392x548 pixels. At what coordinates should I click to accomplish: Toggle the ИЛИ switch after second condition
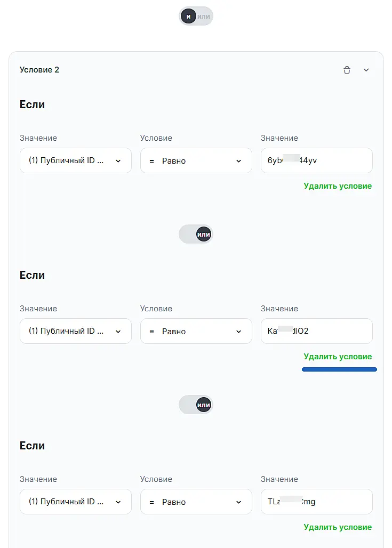pos(196,405)
